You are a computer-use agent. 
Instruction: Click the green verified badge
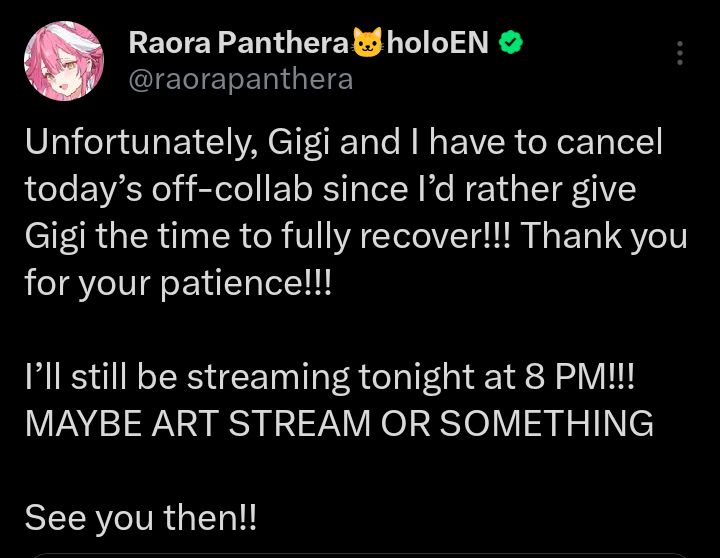511,43
